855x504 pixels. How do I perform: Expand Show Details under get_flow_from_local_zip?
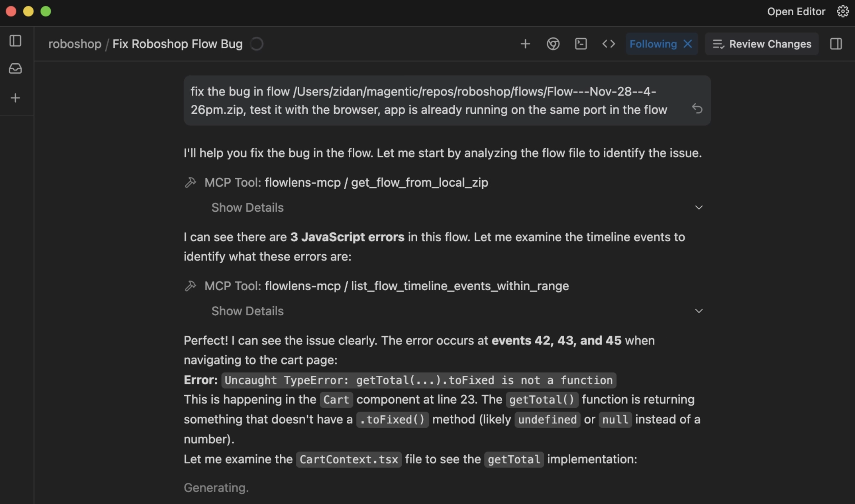(247, 207)
